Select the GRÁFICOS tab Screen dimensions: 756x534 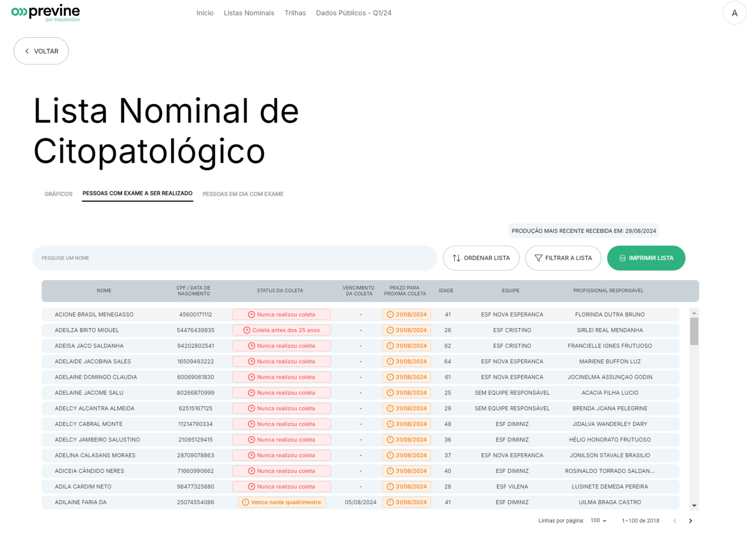click(x=57, y=194)
